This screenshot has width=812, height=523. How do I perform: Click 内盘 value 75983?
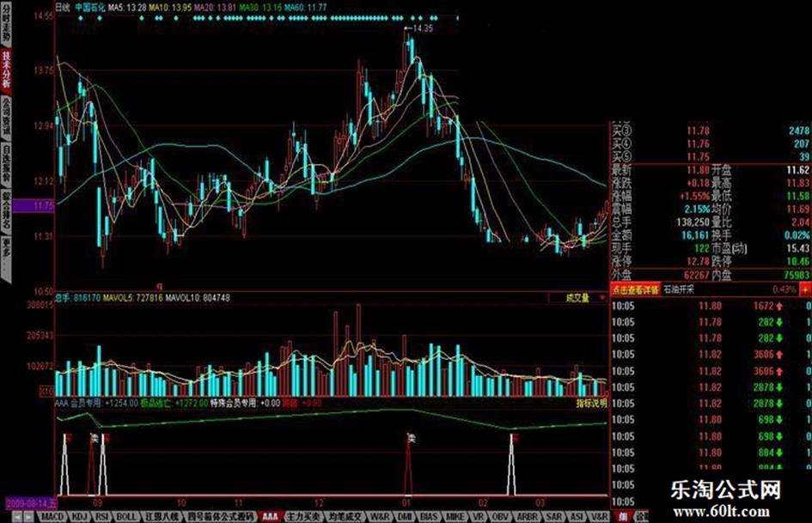click(x=797, y=275)
